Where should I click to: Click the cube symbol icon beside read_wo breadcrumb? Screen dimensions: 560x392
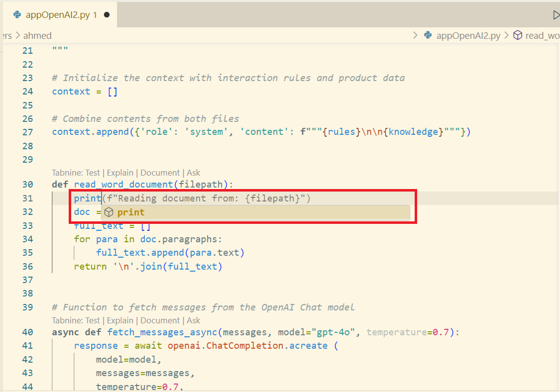(x=518, y=35)
